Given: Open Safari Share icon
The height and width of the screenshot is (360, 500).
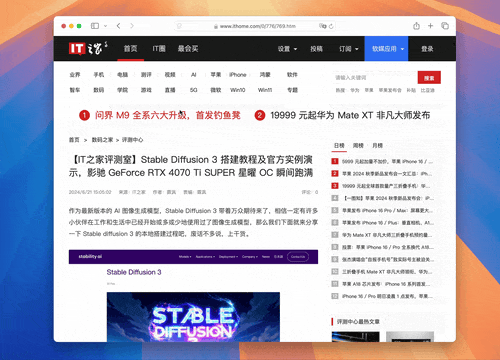Looking at the screenshot, I should (416, 26).
